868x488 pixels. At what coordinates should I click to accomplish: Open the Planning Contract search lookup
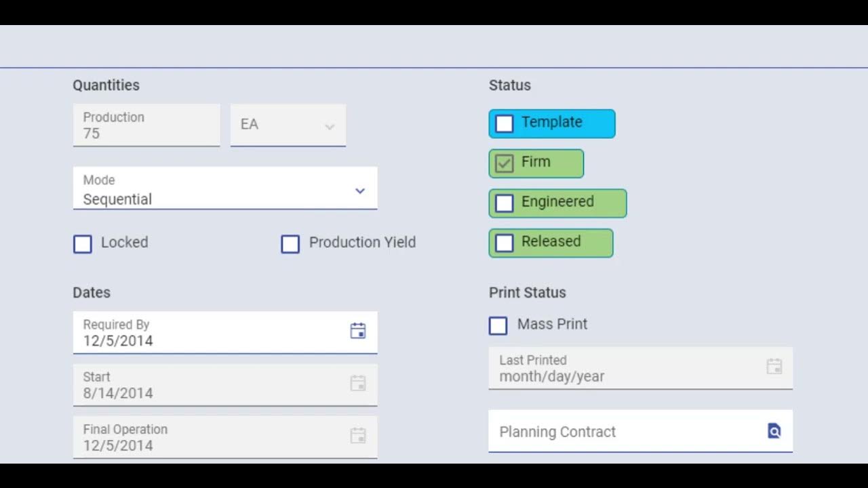pos(774,431)
